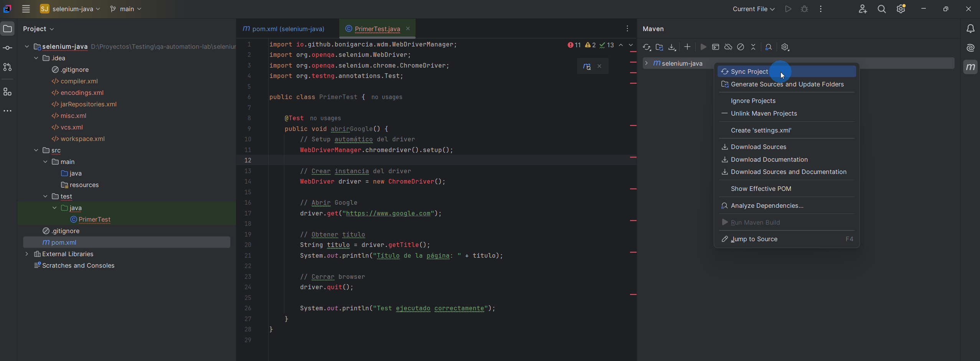Choose Show Effective POM from the menu
980x361 pixels.
click(x=761, y=189)
